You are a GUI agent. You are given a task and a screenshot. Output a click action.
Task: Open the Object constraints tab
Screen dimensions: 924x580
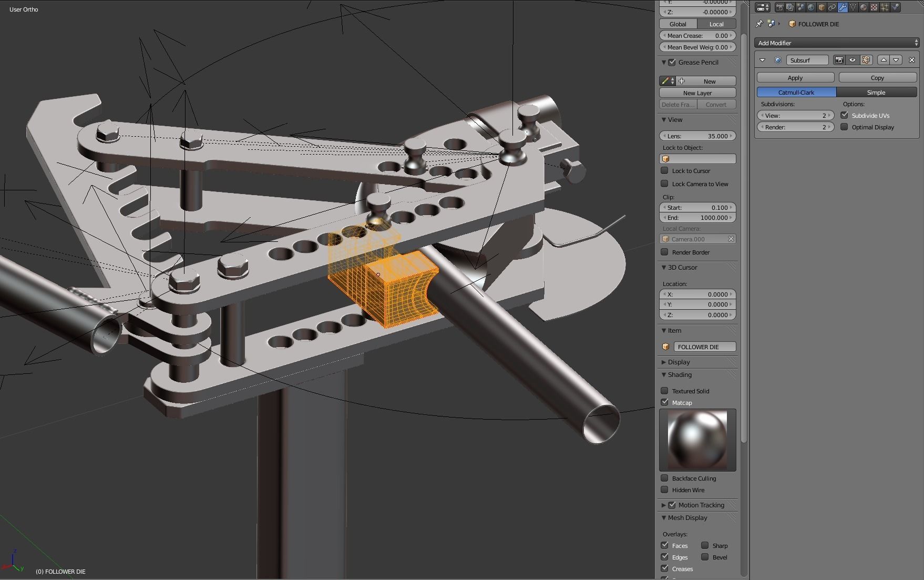831,7
